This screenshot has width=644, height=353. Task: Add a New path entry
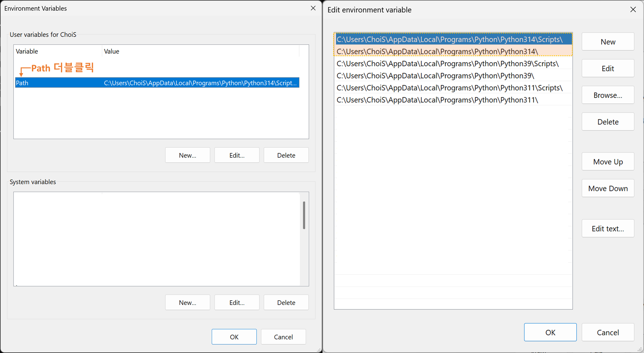point(608,42)
